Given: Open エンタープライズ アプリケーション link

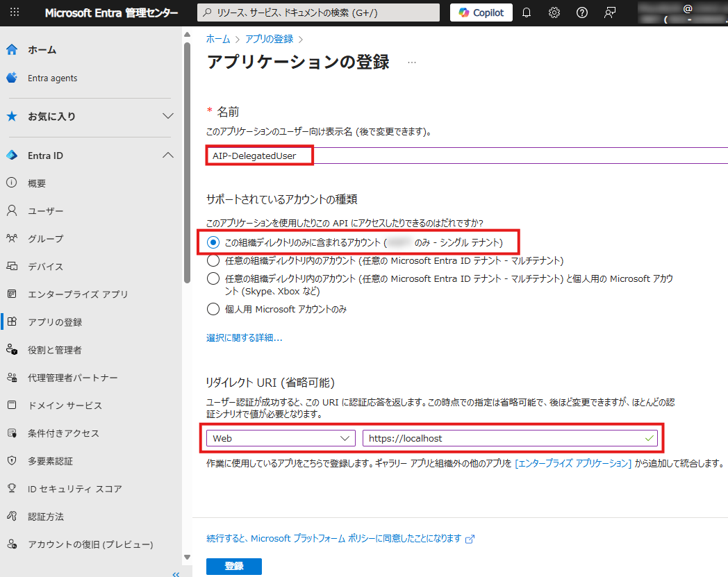Looking at the screenshot, I should pyautogui.click(x=573, y=463).
